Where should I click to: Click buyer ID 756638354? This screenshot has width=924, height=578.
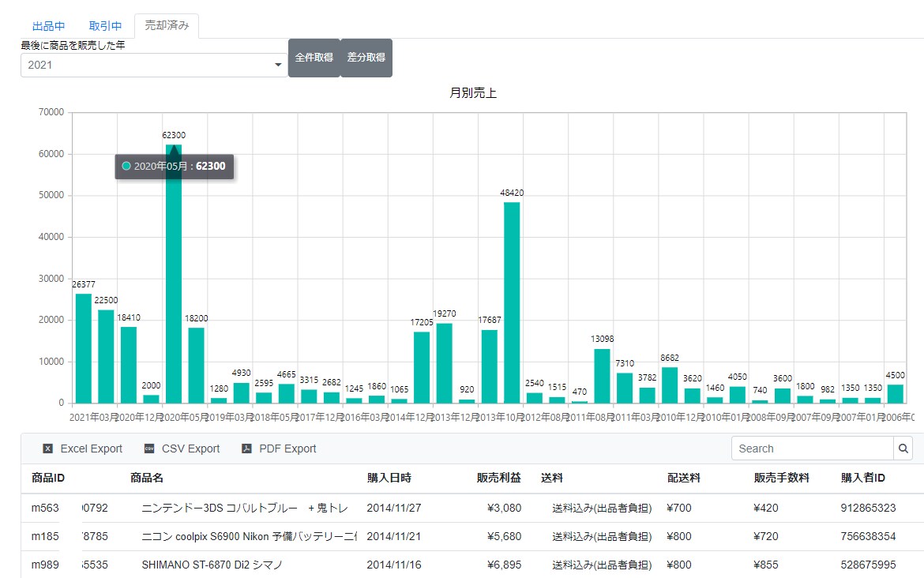click(x=868, y=536)
